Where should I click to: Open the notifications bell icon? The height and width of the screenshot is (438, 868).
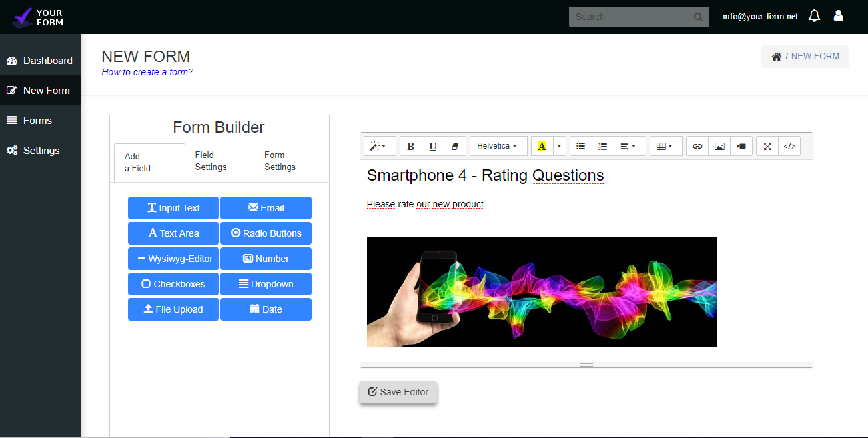pyautogui.click(x=814, y=16)
